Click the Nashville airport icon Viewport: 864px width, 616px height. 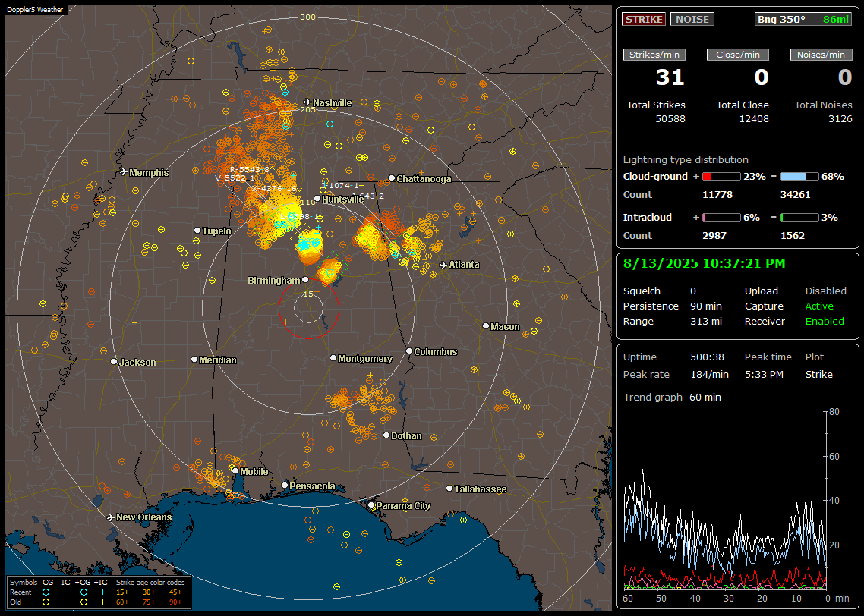(307, 102)
